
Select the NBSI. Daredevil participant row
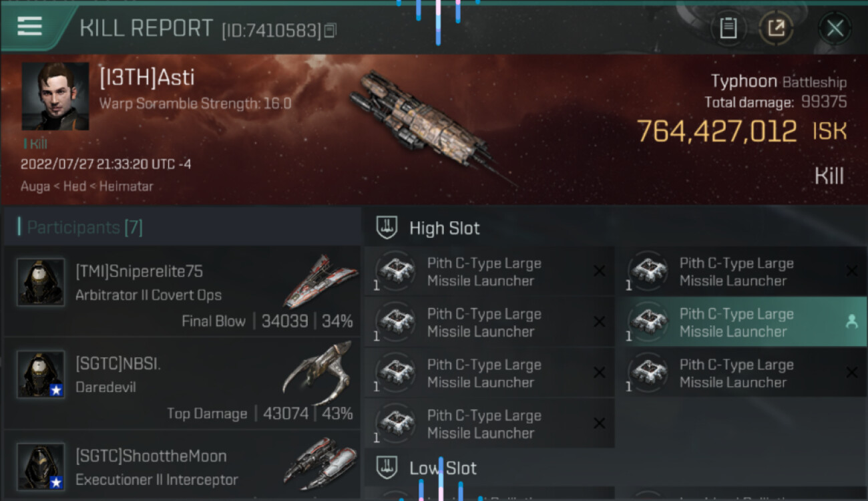tap(182, 384)
